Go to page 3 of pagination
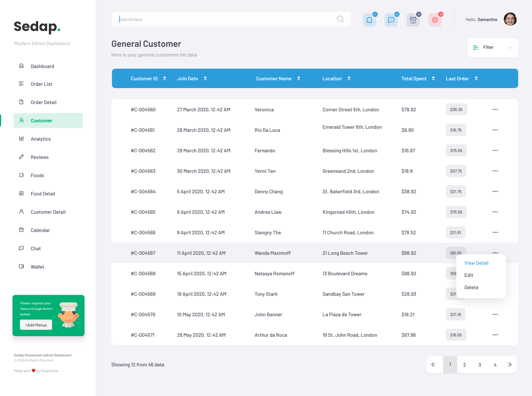The width and height of the screenshot is (532, 396). coord(480,365)
